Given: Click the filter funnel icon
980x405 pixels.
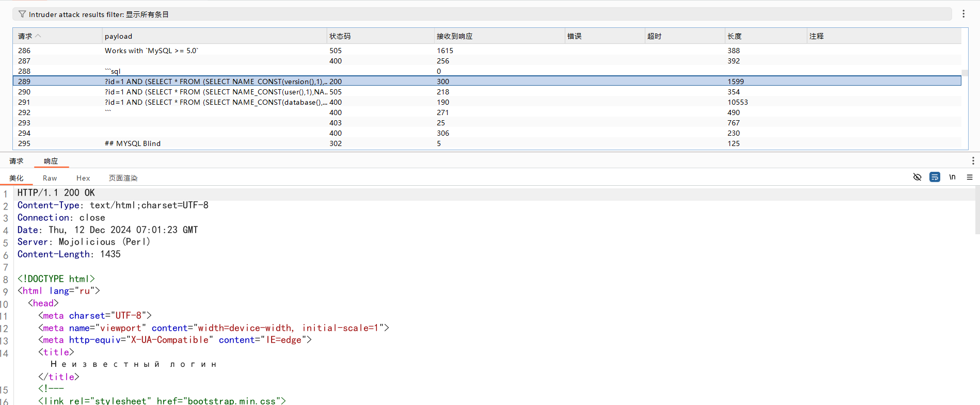Looking at the screenshot, I should tap(22, 14).
